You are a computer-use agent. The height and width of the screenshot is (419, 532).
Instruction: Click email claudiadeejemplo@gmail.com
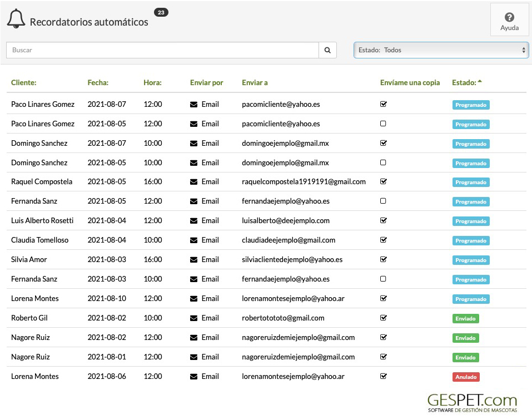pos(289,240)
